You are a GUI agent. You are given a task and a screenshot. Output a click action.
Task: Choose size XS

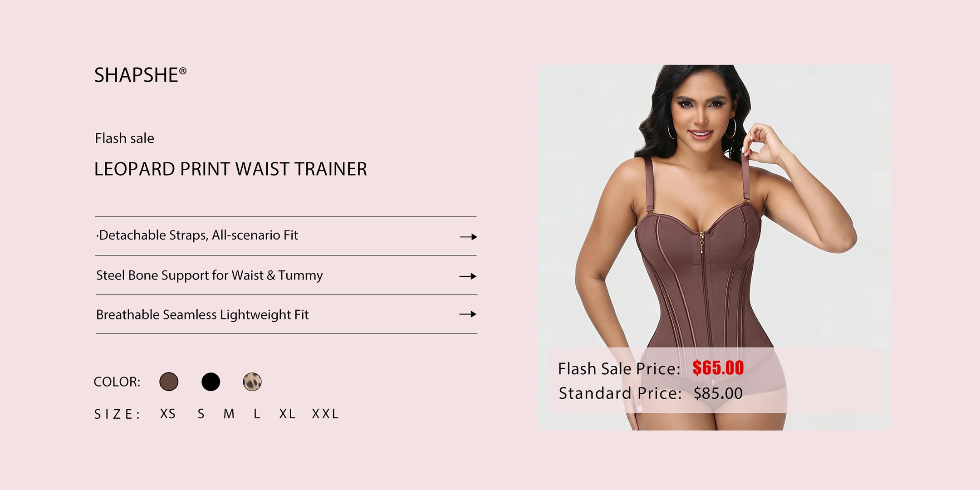[168, 414]
